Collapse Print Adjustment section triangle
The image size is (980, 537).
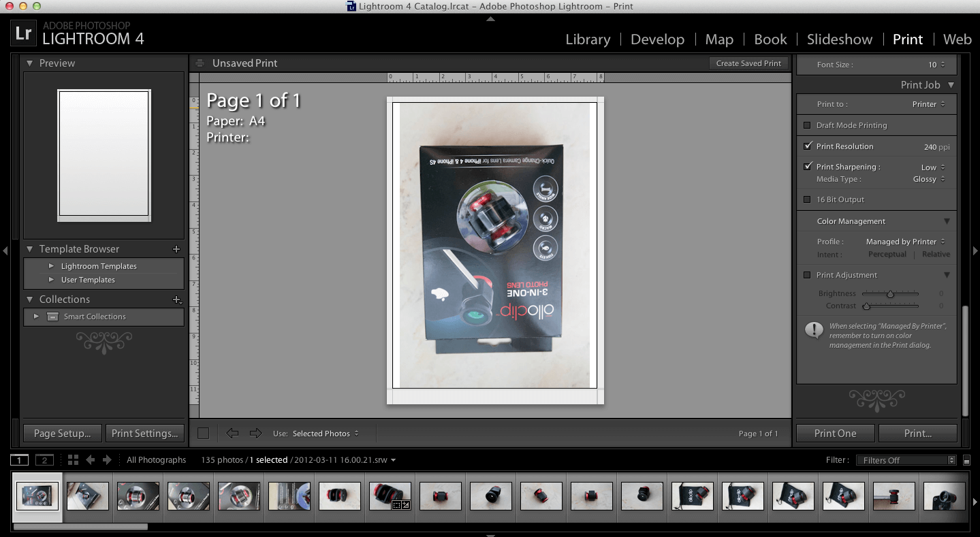(x=947, y=275)
